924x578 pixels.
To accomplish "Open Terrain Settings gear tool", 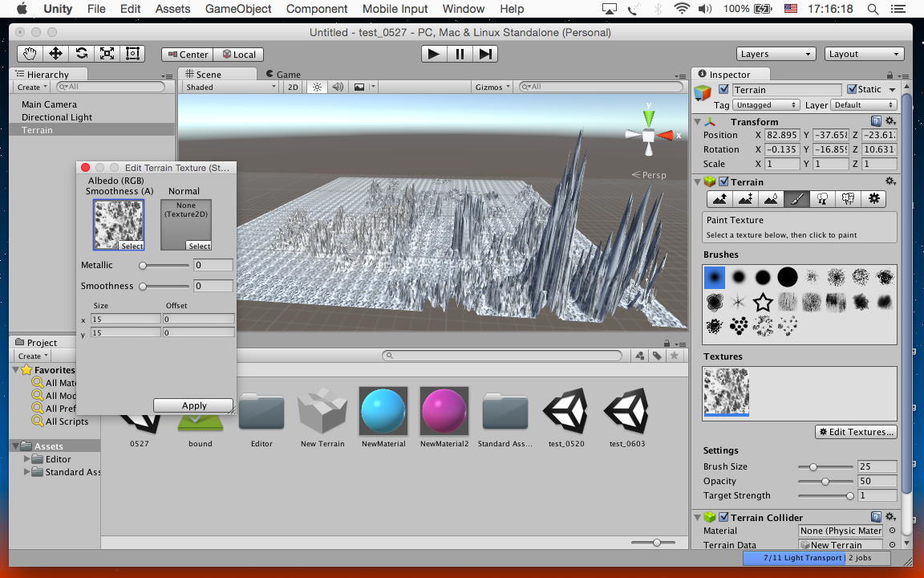I will tap(873, 199).
